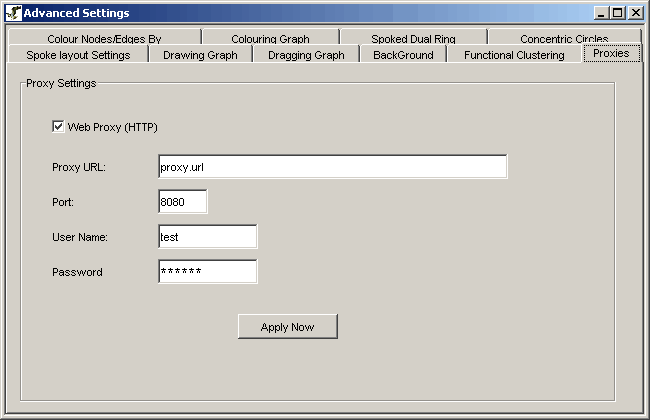The height and width of the screenshot is (420, 650).
Task: Show the Functional Clustering tab
Action: [514, 55]
